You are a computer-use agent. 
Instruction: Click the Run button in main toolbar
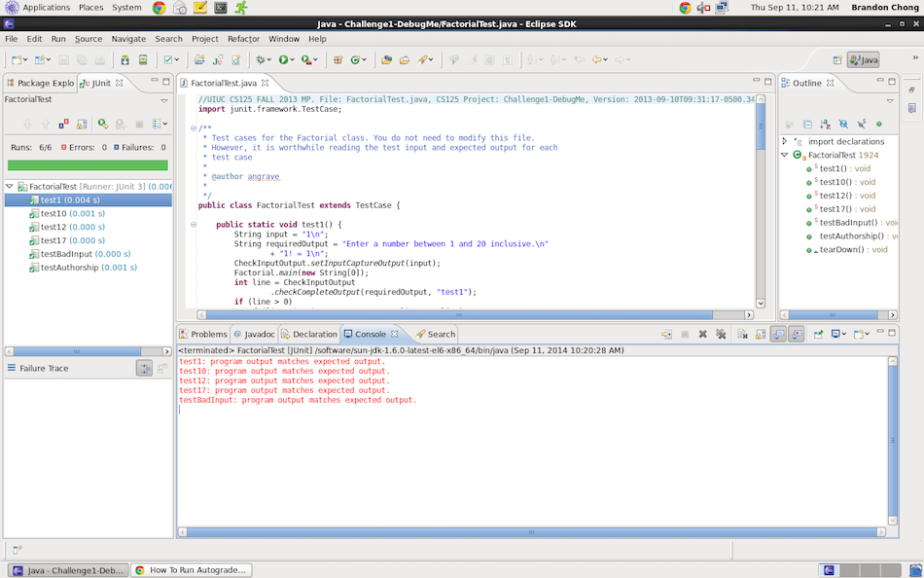click(x=284, y=60)
